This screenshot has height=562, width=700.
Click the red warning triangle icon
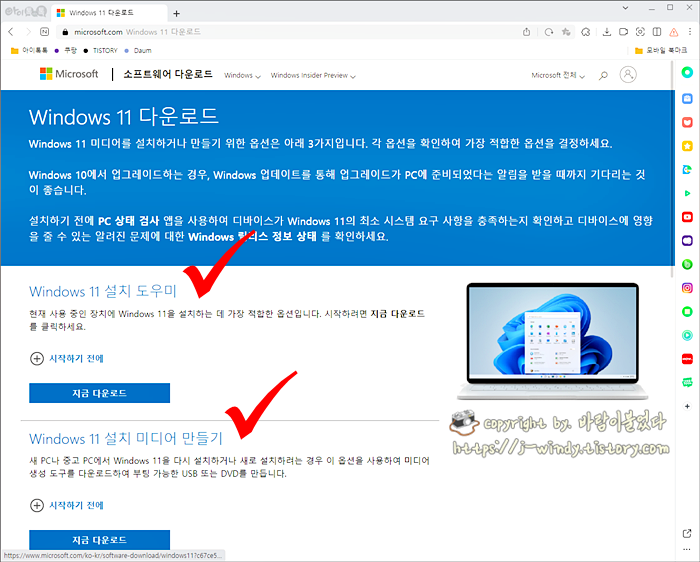pos(674,32)
